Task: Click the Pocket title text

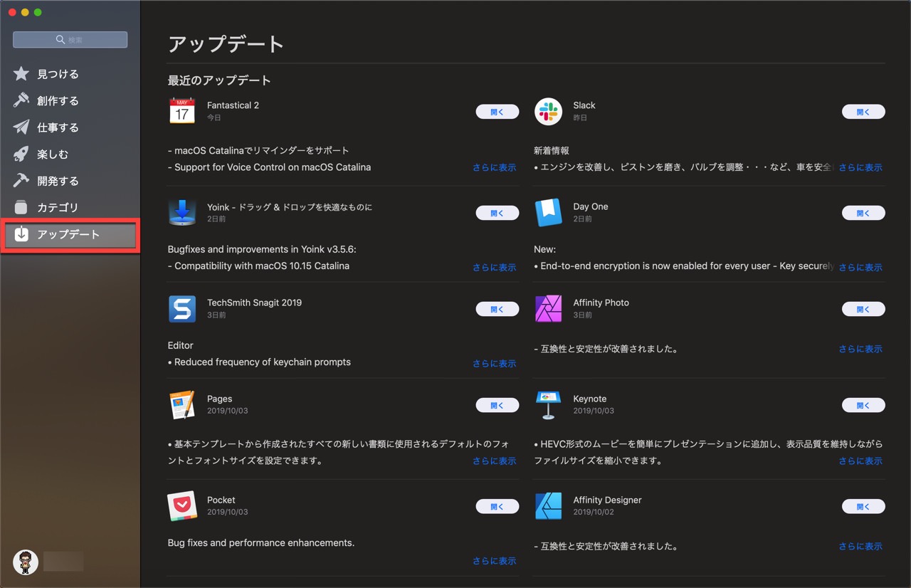Action: pos(221,500)
